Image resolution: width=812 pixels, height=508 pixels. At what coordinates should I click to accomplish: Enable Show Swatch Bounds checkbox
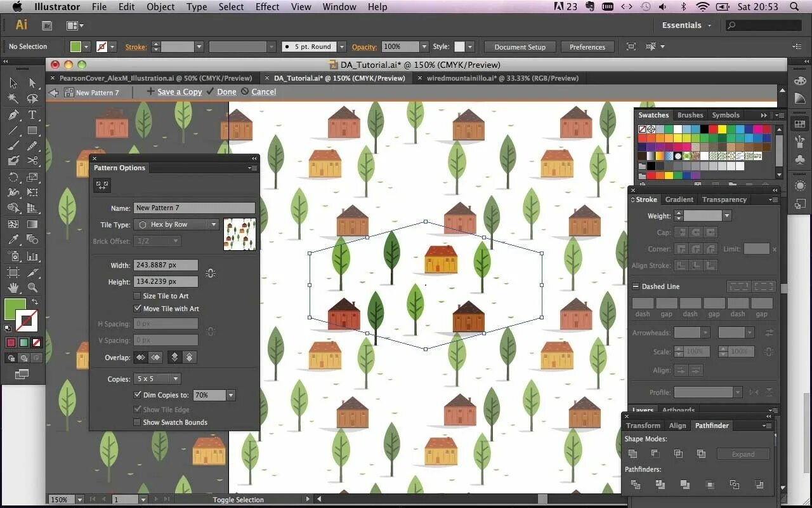137,422
